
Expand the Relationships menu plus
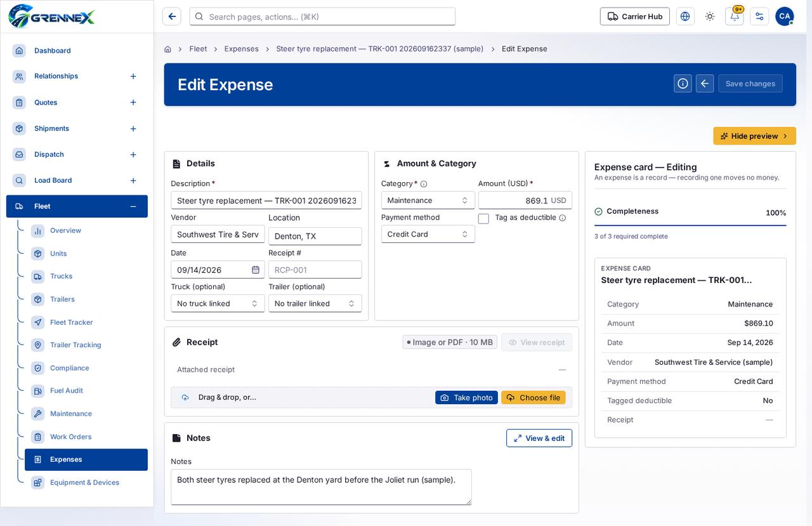click(133, 76)
